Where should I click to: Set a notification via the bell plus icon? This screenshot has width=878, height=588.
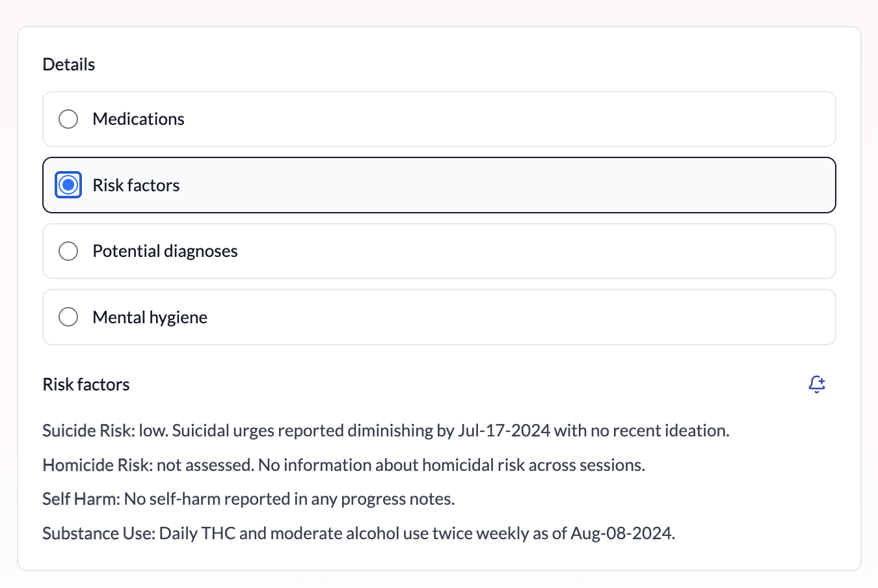tap(817, 384)
